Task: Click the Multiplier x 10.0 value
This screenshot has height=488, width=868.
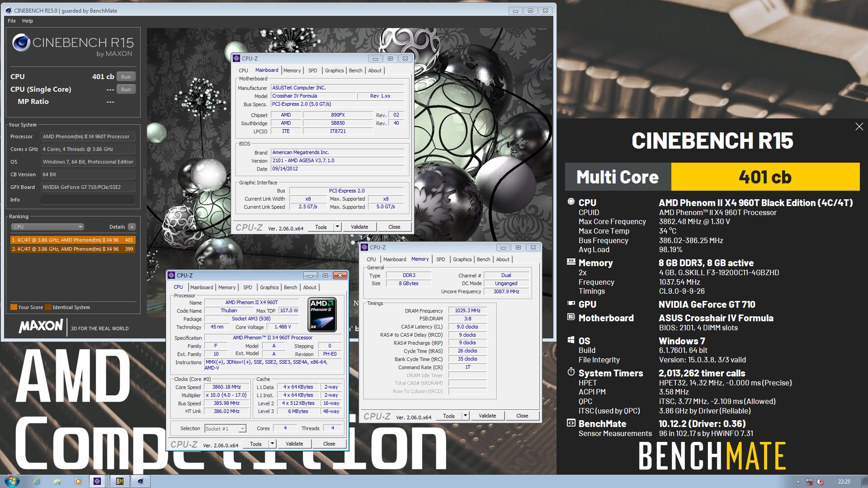Action: [x=226, y=395]
